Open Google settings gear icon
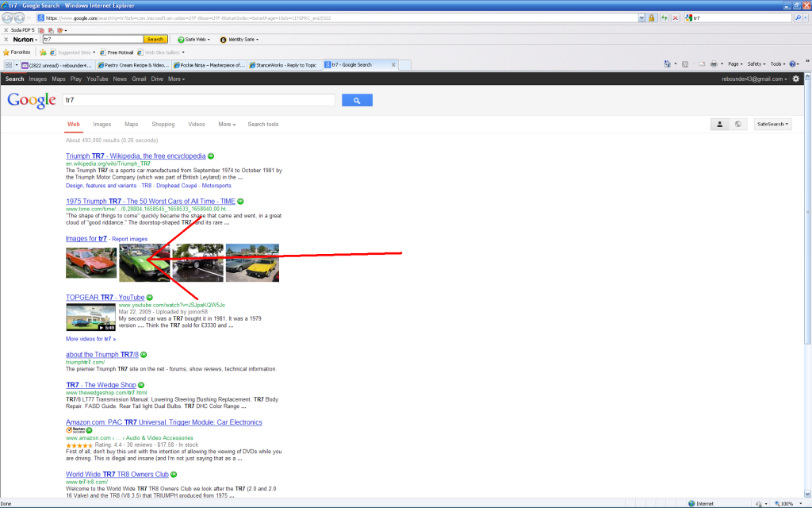This screenshot has height=508, width=812. 796,79
